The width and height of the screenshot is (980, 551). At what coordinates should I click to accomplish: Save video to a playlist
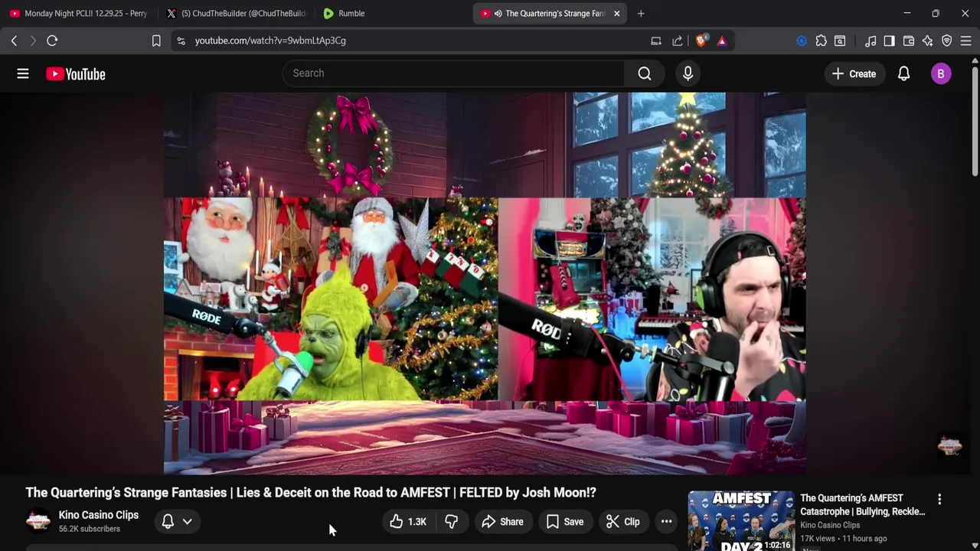click(x=565, y=521)
